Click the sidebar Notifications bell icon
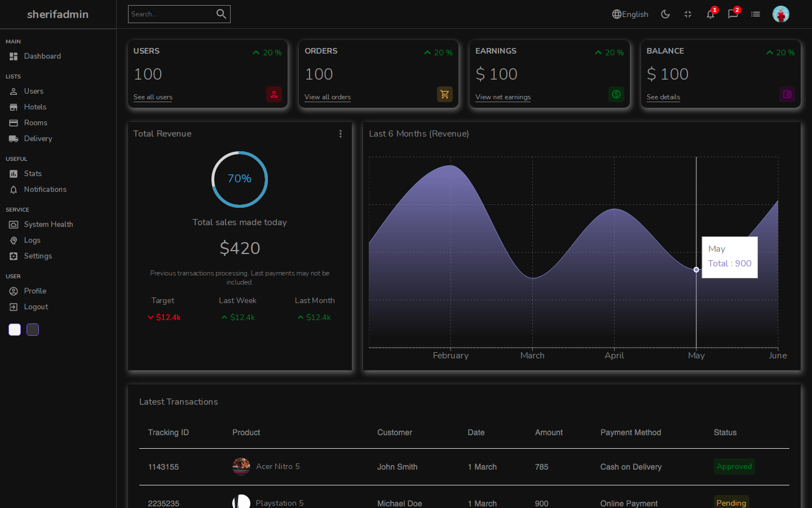Image resolution: width=812 pixels, height=508 pixels. (14, 190)
